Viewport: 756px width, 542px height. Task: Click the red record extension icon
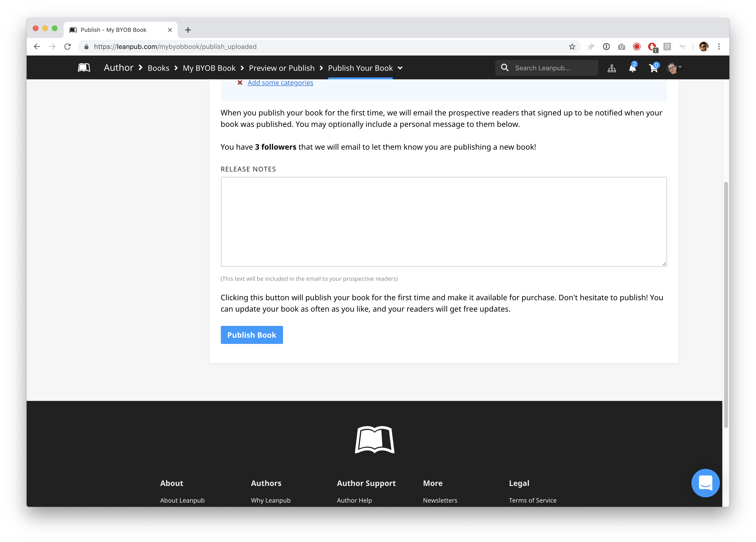[x=637, y=47]
